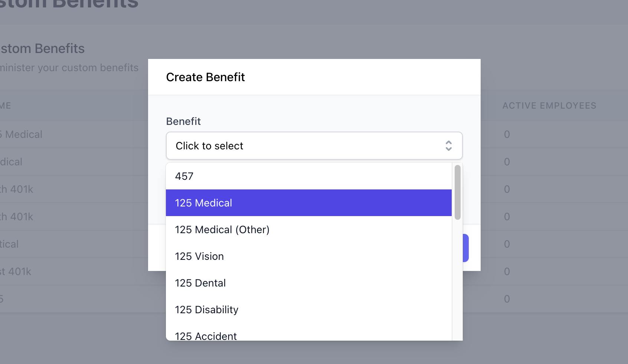Viewport: 628px width, 364px height.
Task: Click the Active Employees column header
Action: click(549, 106)
